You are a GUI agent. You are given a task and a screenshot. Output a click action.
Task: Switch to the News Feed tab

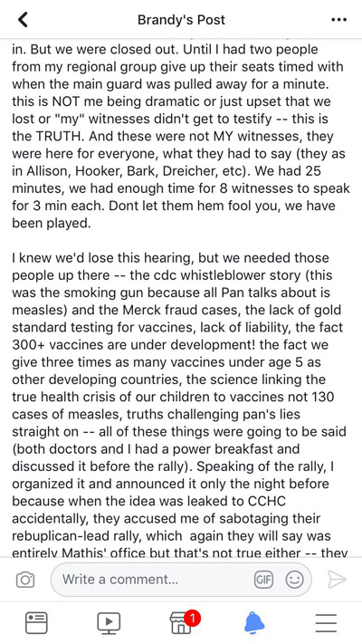[x=36, y=622]
